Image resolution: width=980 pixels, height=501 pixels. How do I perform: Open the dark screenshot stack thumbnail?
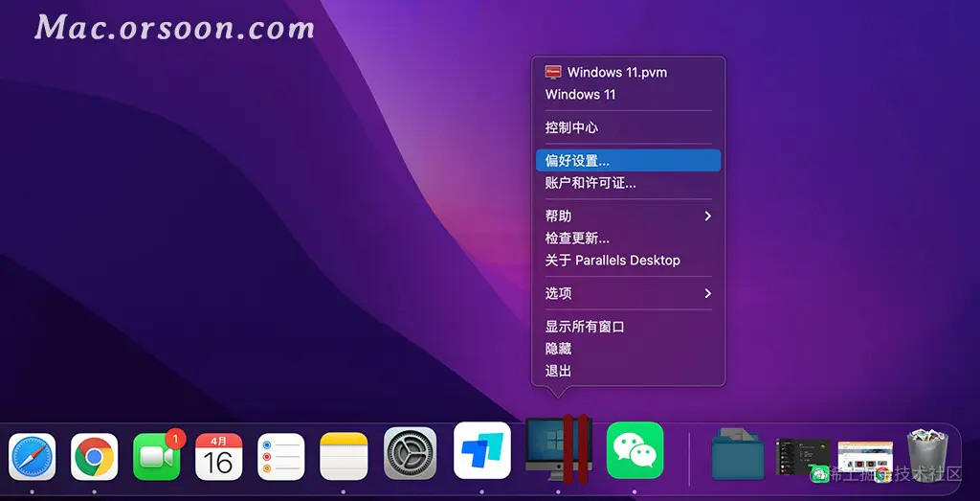[x=803, y=458]
